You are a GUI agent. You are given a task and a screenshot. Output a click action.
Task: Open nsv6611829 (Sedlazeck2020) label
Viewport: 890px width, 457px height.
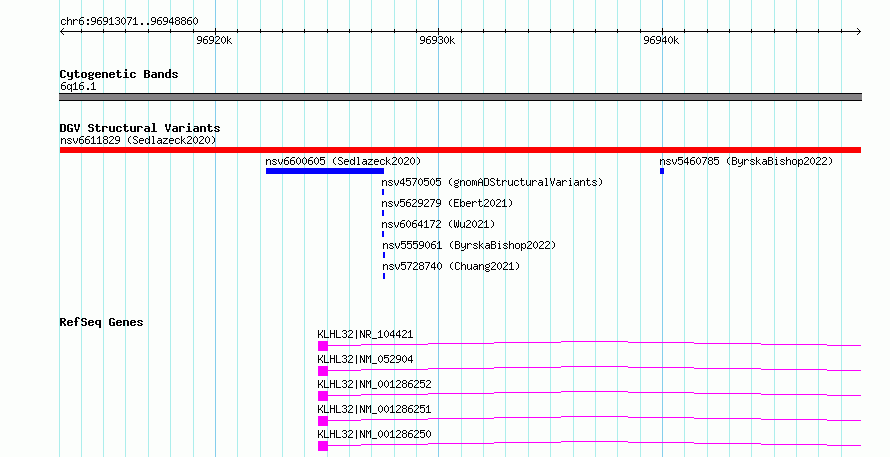[x=138, y=140]
